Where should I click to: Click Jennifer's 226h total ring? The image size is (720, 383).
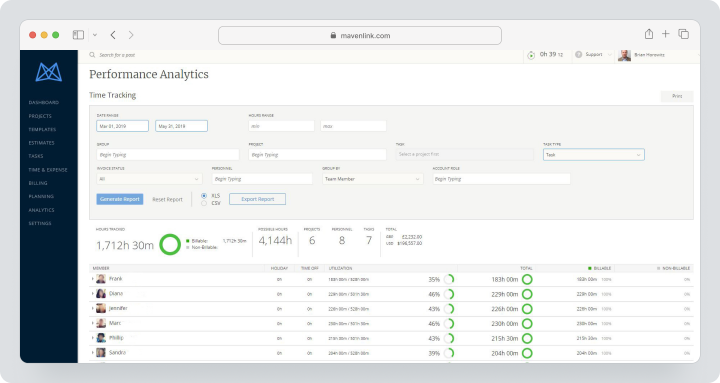(x=527, y=309)
